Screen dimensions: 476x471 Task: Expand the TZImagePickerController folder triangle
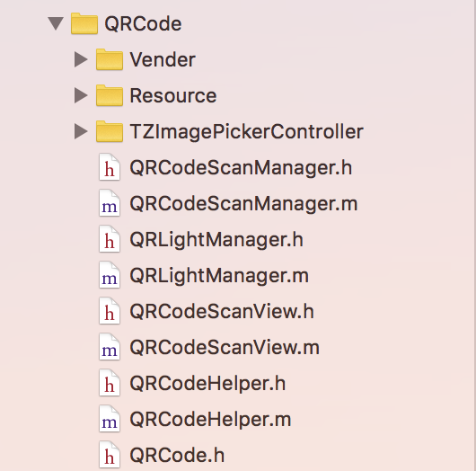tap(81, 131)
